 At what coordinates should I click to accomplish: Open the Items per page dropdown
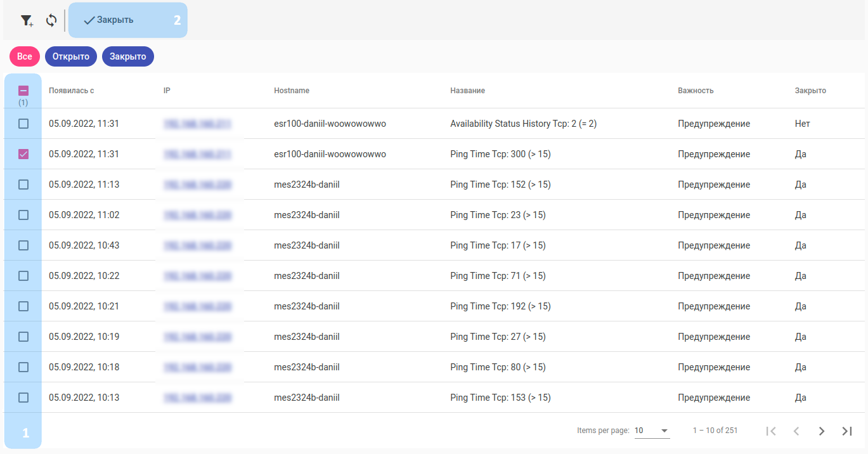(652, 431)
